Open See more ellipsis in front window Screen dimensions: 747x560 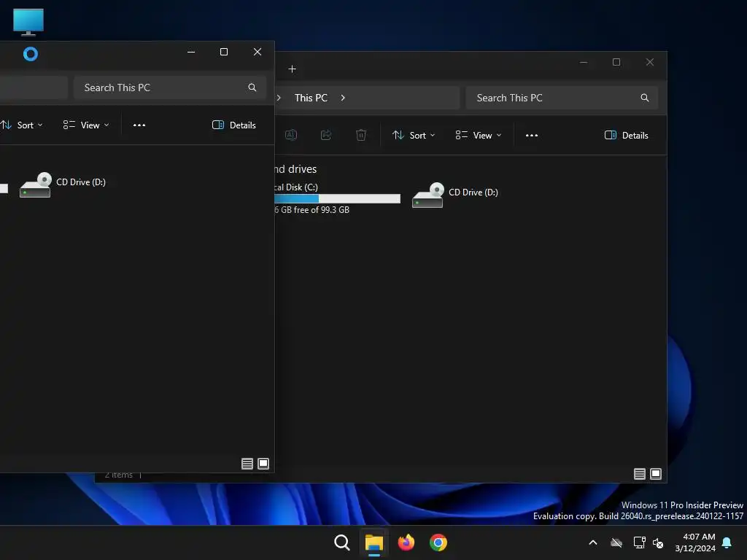pyautogui.click(x=139, y=125)
